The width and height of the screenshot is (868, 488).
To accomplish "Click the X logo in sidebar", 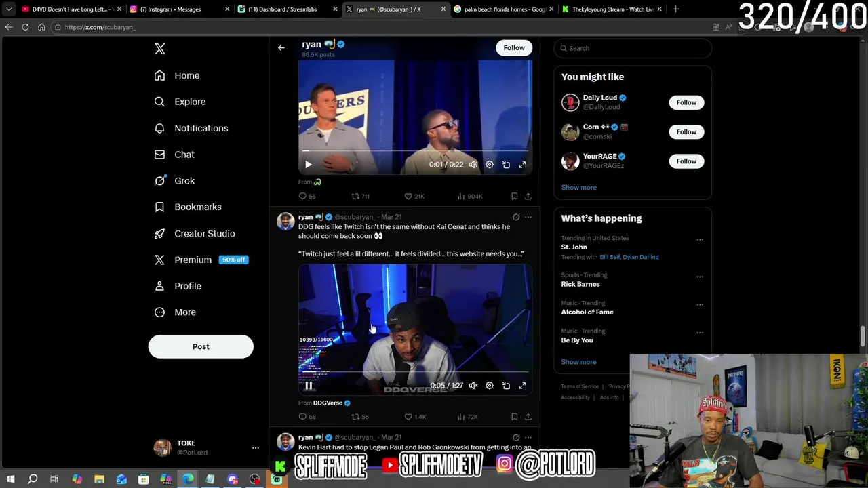I will 160,49.
